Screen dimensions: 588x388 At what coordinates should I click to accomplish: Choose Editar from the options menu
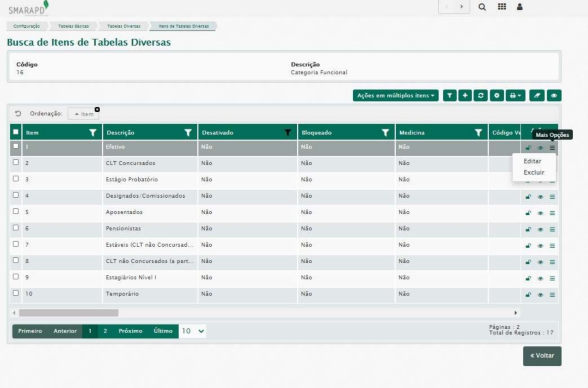pos(533,162)
